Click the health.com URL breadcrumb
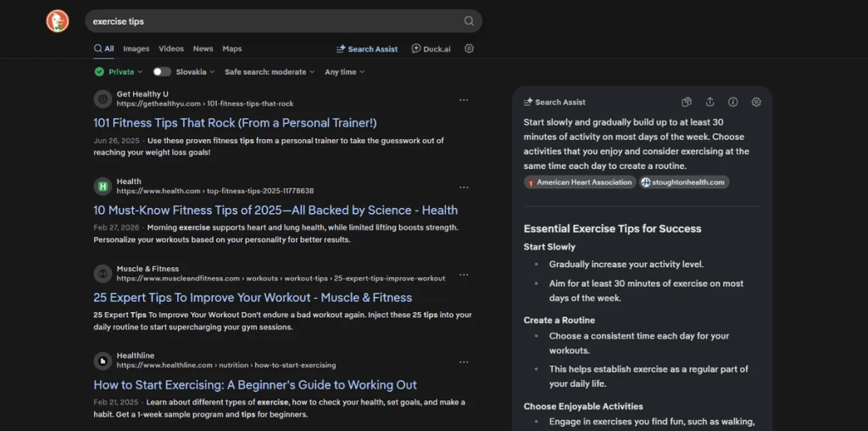 coord(214,191)
